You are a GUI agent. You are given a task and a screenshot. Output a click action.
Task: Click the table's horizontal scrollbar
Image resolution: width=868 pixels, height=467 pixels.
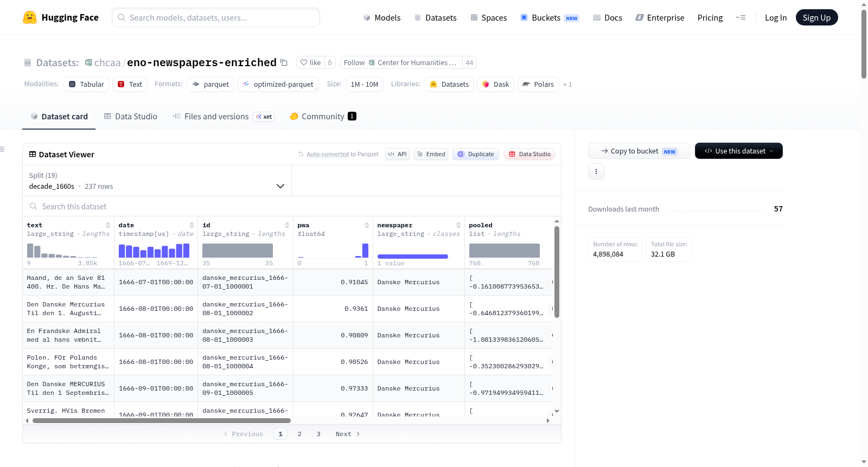click(162, 420)
